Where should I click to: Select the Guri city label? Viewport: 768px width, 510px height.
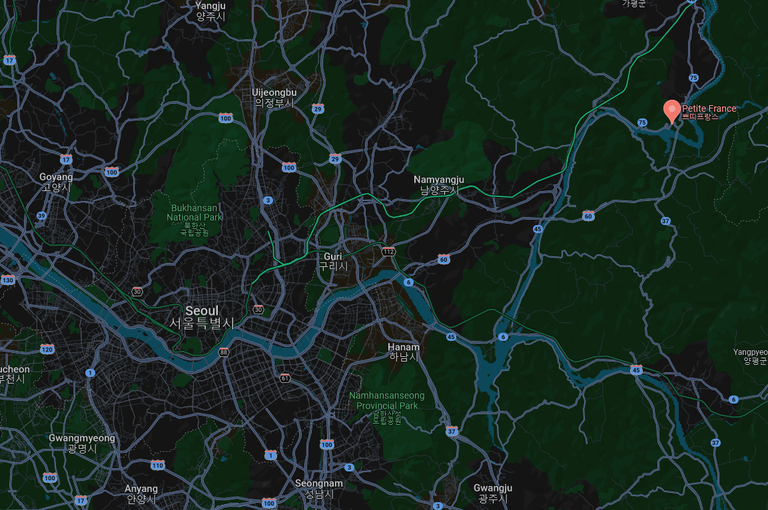pos(333,261)
